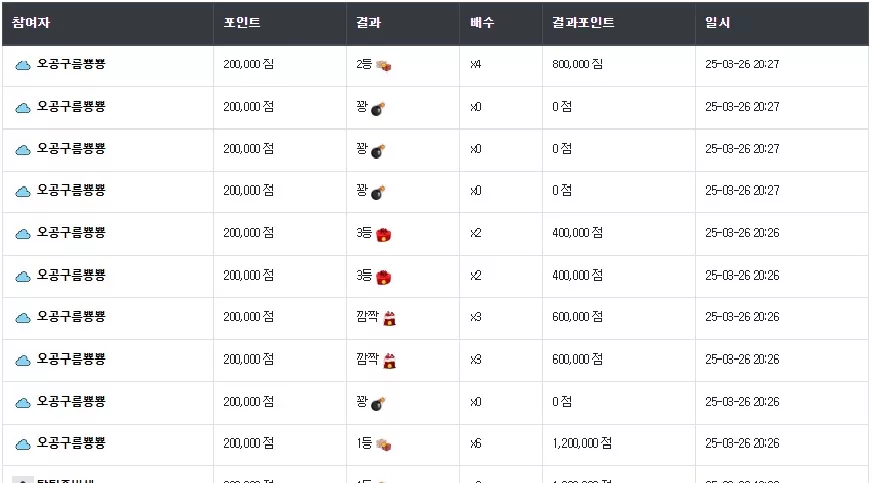Click the 1등 gift box icon
The height and width of the screenshot is (483, 872).
(384, 445)
